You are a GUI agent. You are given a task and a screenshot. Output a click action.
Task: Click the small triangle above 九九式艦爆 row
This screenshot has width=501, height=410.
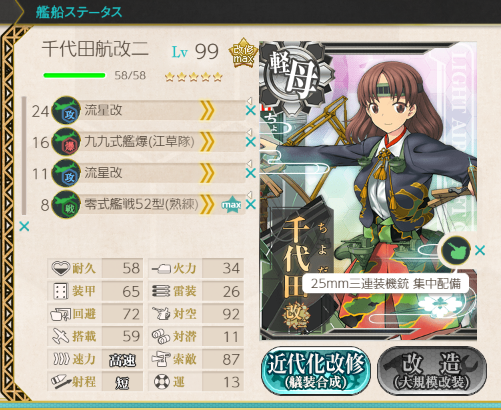[249, 132]
